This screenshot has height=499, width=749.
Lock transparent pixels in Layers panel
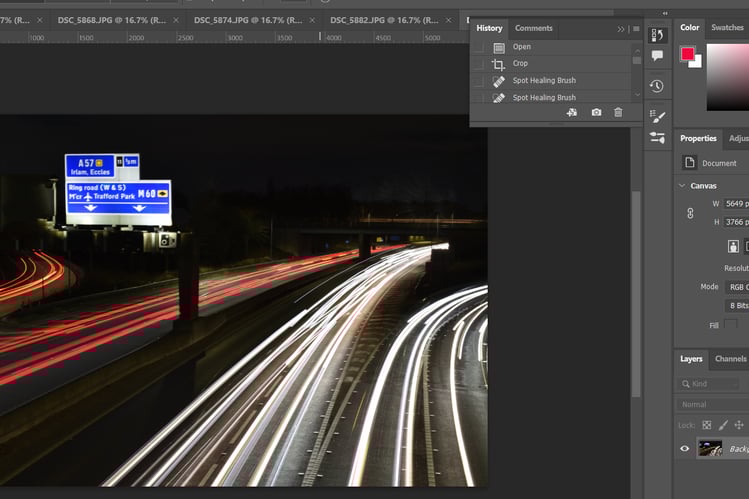[706, 425]
